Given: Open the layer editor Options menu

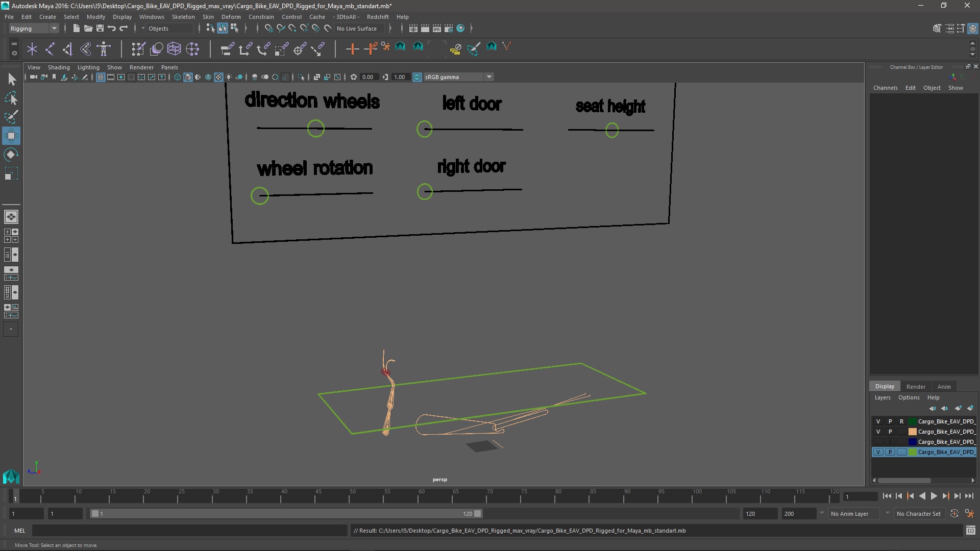Looking at the screenshot, I should pos(909,397).
